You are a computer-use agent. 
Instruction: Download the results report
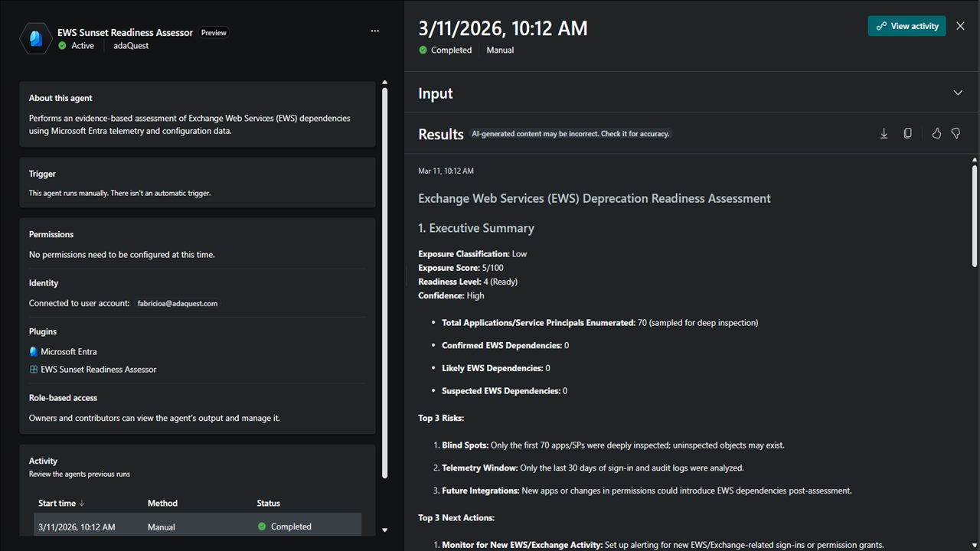[884, 133]
